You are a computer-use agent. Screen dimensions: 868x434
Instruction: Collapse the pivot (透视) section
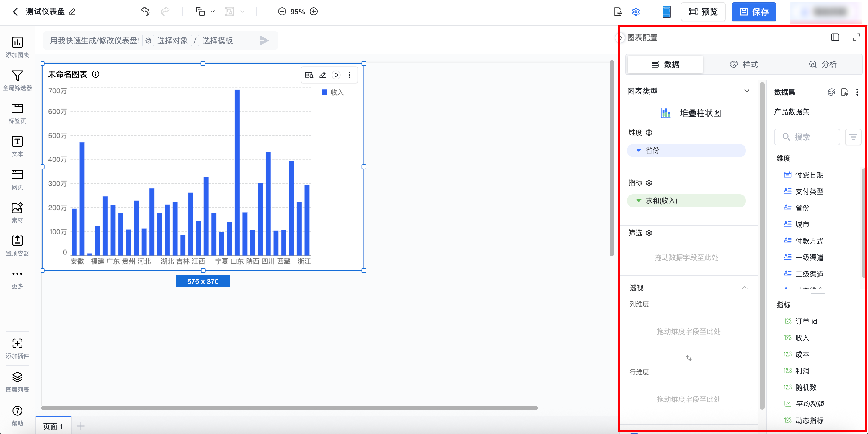click(x=744, y=288)
